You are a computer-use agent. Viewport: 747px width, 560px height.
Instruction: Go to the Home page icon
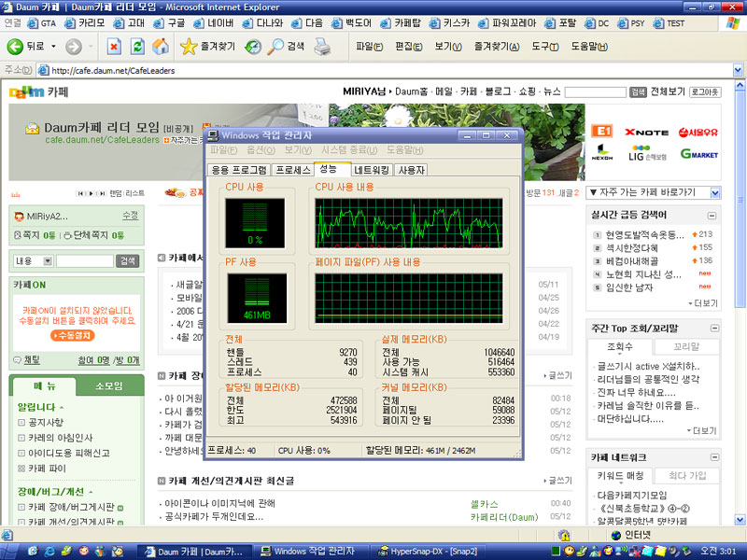(x=161, y=46)
